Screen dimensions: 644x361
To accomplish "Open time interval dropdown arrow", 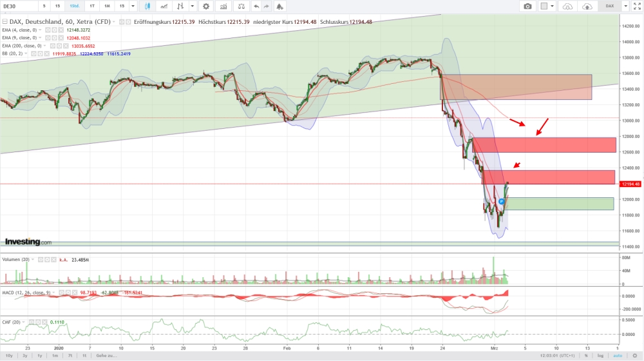I will 133,6.
